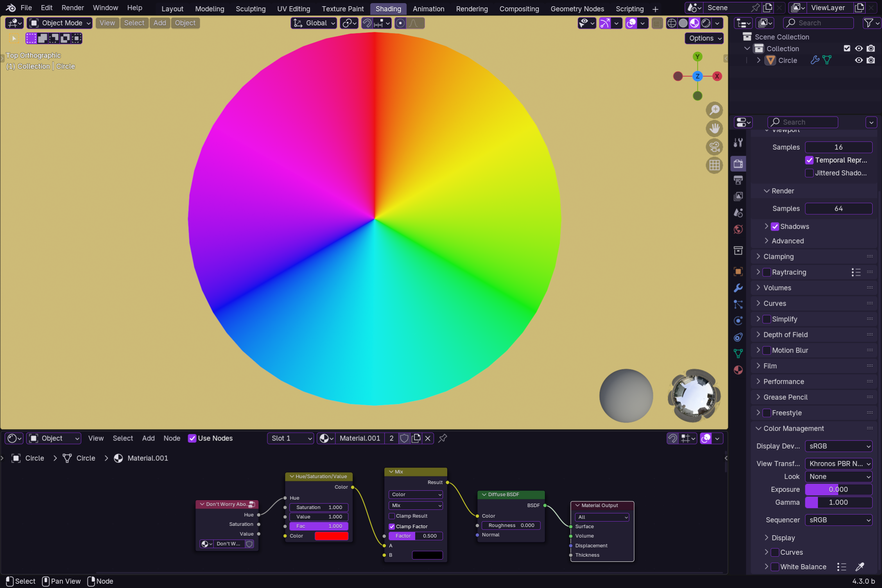Pin the node editor material
The width and height of the screenshot is (882, 588).
443,438
